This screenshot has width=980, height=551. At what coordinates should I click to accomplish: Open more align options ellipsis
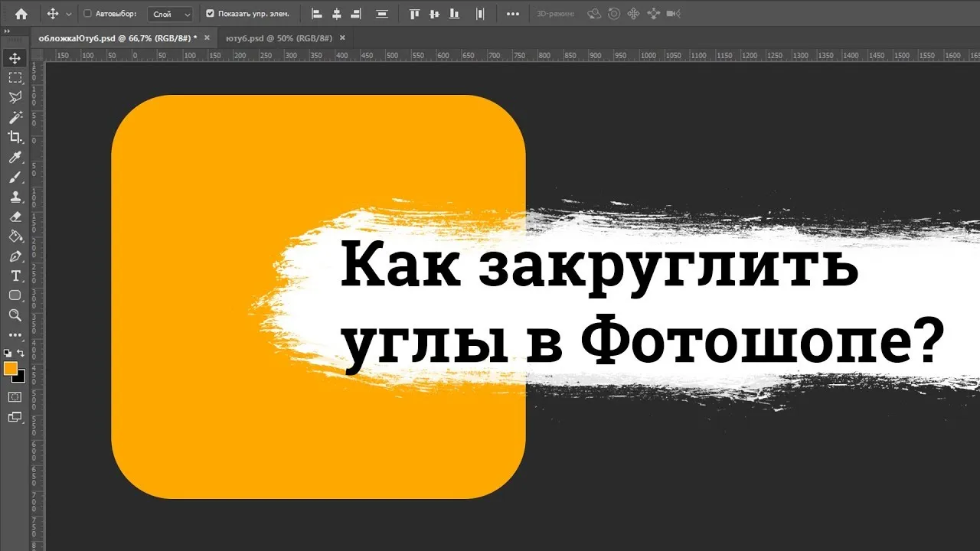click(513, 14)
